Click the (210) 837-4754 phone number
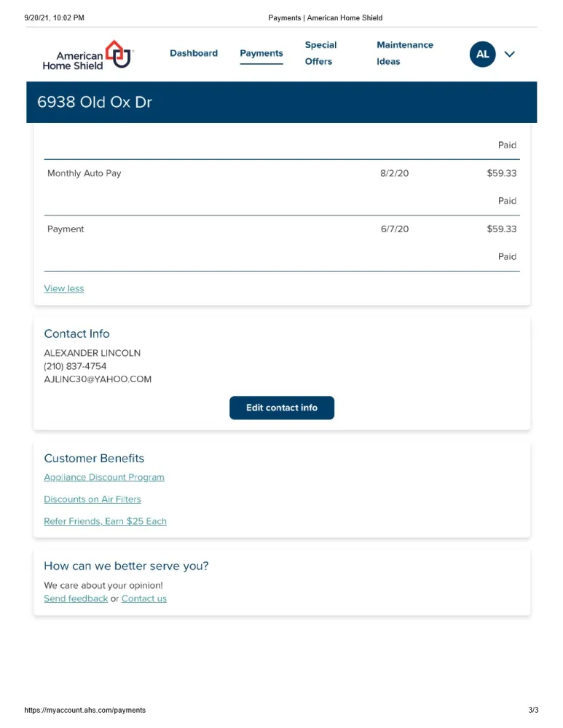The width and height of the screenshot is (563, 728). 75,366
